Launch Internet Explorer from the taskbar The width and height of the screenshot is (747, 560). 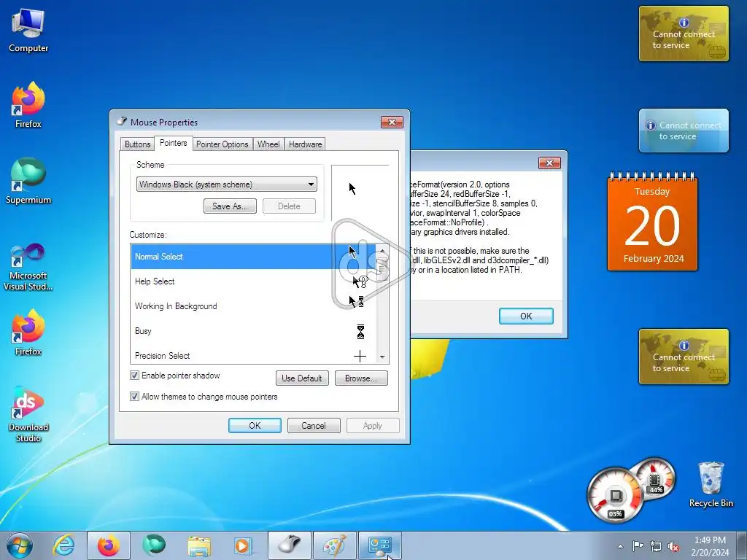coord(64,545)
